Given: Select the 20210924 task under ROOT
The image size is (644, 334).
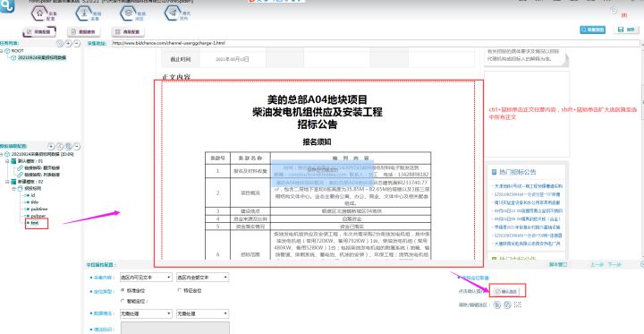Looking at the screenshot, I should (x=42, y=57).
